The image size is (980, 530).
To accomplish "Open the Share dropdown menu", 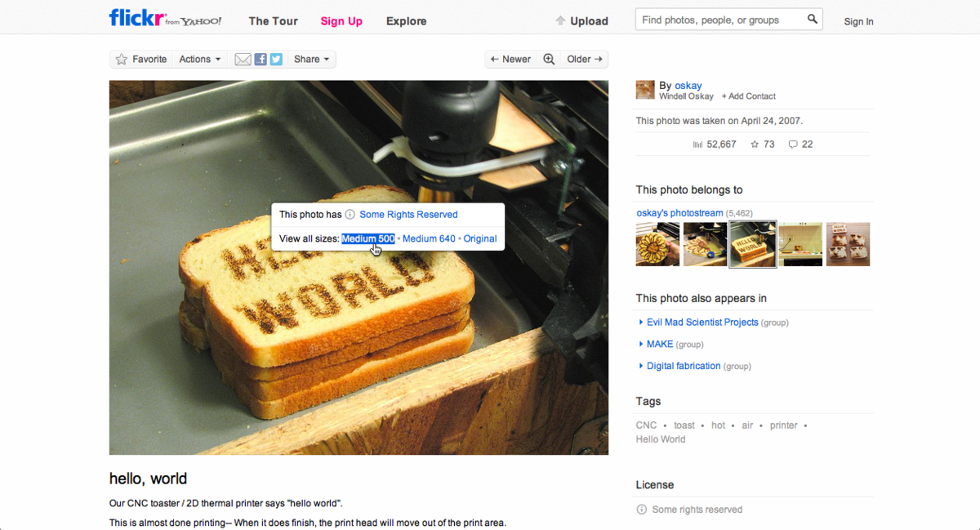I will pyautogui.click(x=311, y=60).
